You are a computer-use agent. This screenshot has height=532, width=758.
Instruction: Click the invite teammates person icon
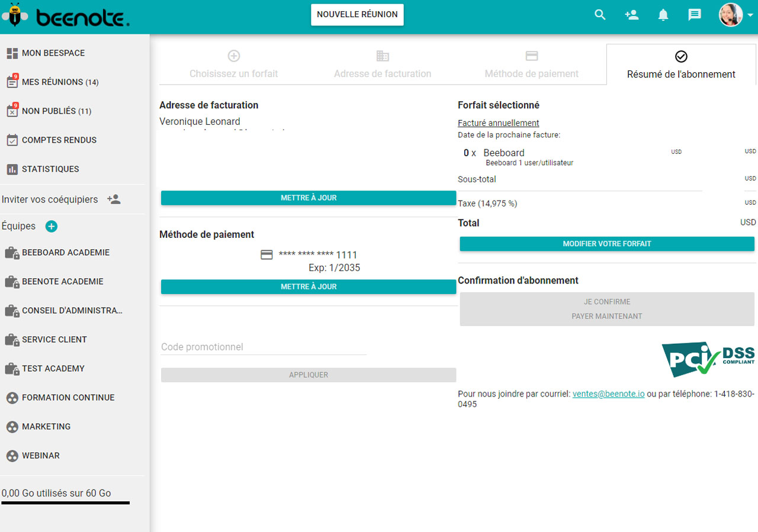pos(114,199)
